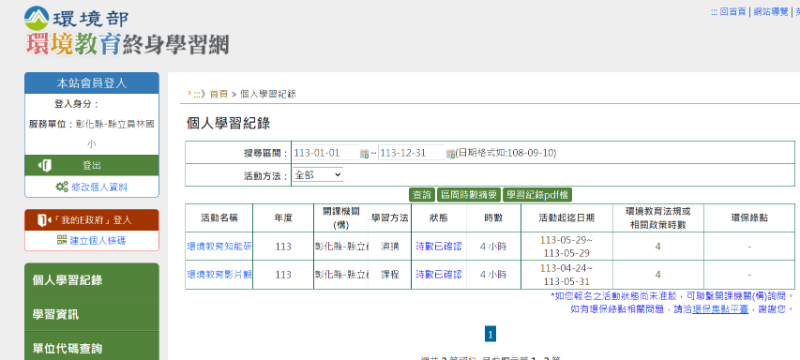800x360 pixels.
Task: Click the 學習方法 column header
Action: tap(390, 218)
